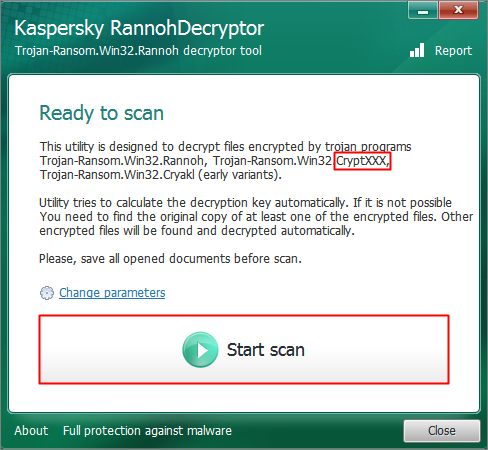Open the Report bar chart icon
Screen dimensions: 488x450
click(x=417, y=50)
